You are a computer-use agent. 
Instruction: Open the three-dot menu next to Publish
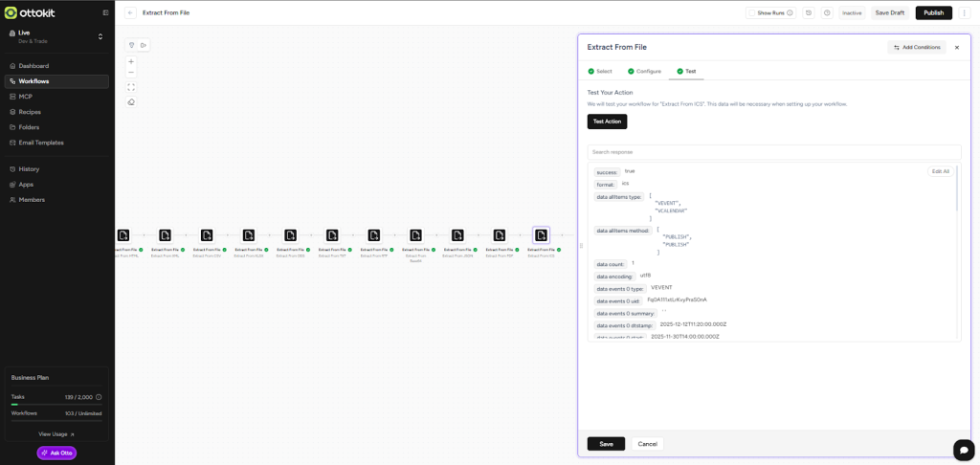(963, 12)
